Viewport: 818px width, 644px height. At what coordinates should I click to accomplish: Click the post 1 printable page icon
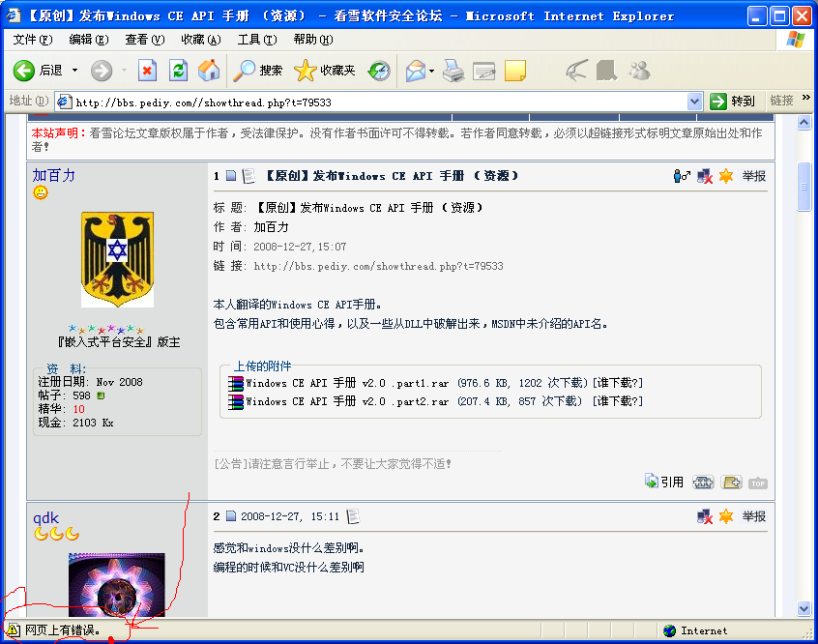(x=248, y=176)
